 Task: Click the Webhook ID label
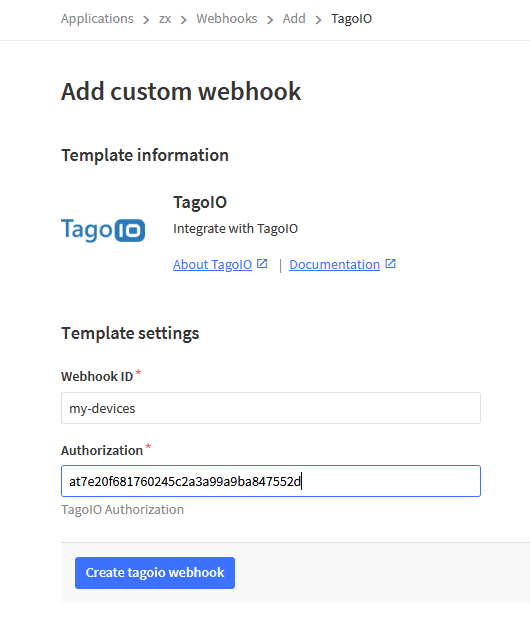97,376
